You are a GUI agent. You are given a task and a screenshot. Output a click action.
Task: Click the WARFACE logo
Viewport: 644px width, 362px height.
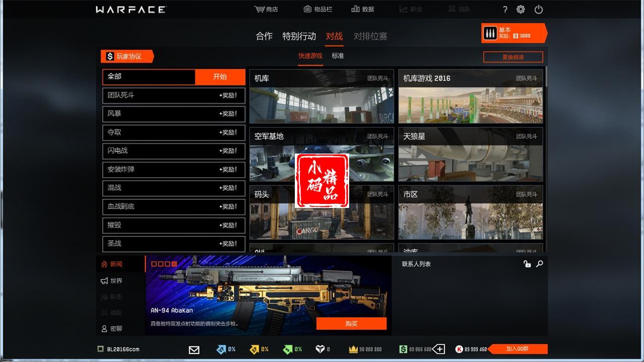(x=131, y=10)
